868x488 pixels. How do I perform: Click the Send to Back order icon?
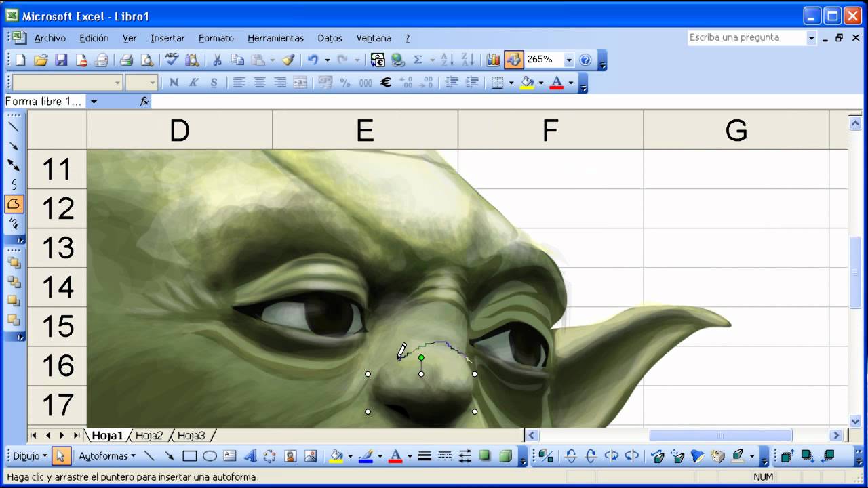tap(14, 281)
